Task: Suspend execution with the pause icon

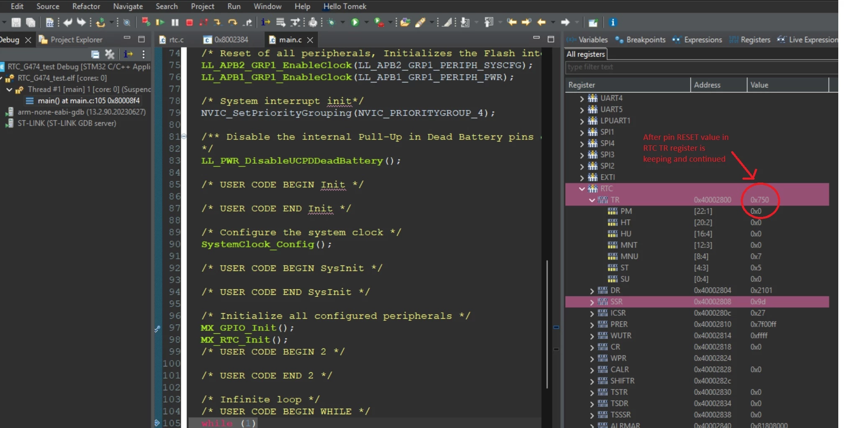Action: (x=175, y=22)
